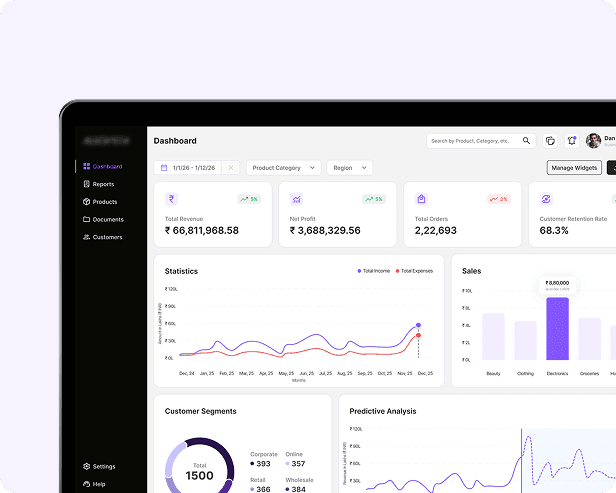Focus the product search field

point(481,141)
